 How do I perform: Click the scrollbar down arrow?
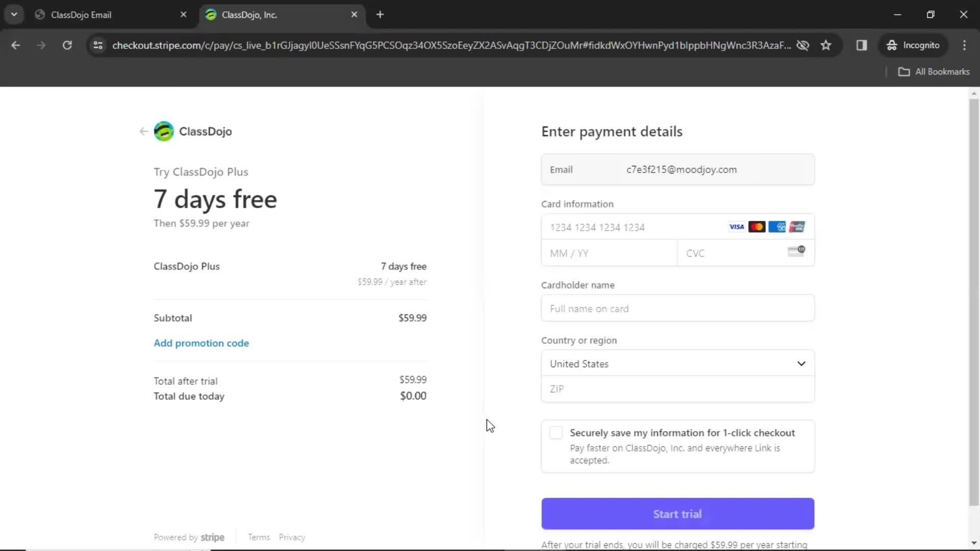(974, 543)
